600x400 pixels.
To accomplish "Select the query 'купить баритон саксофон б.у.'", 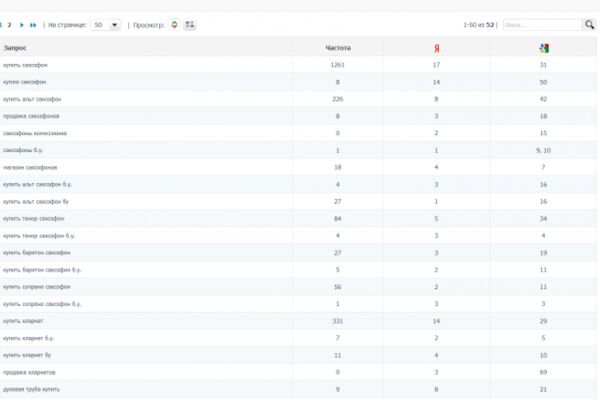I will point(42,270).
